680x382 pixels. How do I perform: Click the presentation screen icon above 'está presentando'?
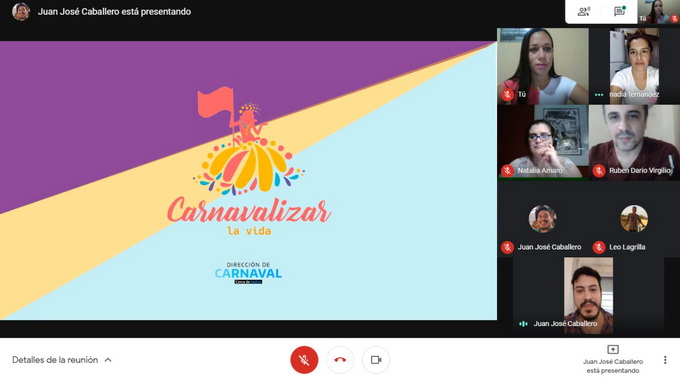[613, 349]
